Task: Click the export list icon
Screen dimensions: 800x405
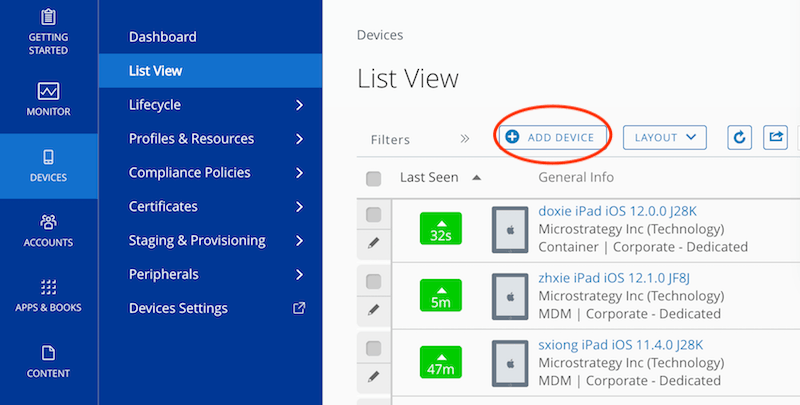Action: tap(776, 137)
